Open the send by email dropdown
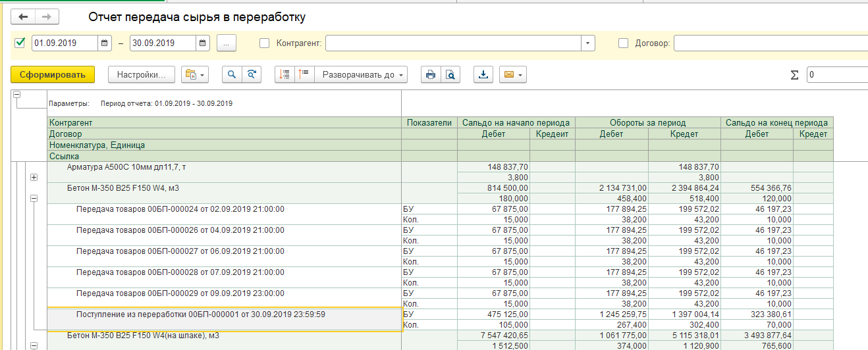The width and height of the screenshot is (868, 350). 513,75
